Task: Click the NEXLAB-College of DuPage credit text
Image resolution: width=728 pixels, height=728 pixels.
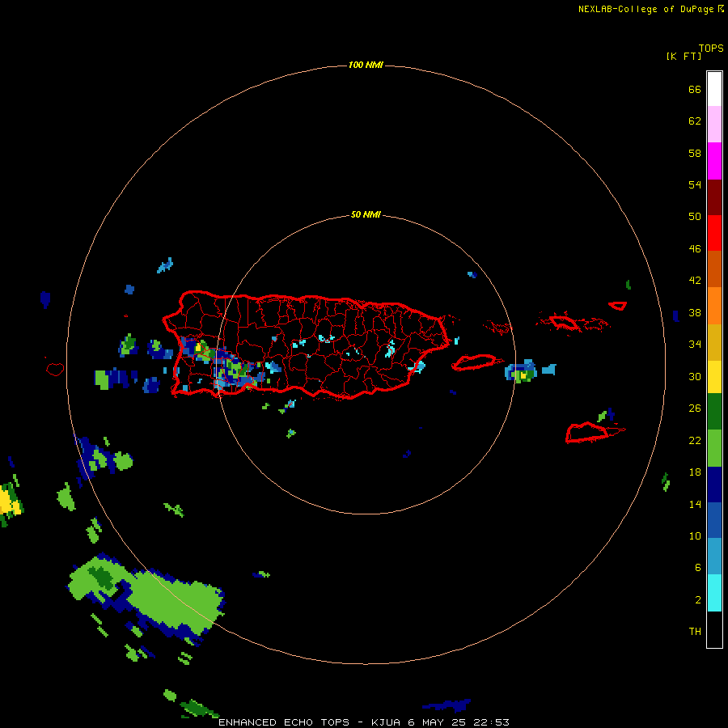Action: pyautogui.click(x=645, y=9)
